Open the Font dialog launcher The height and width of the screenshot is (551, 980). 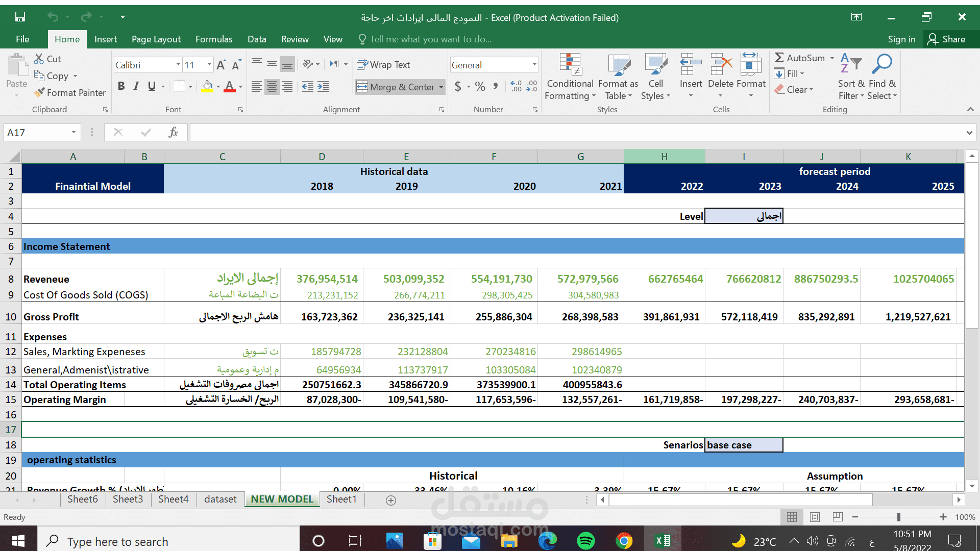pyautogui.click(x=240, y=110)
